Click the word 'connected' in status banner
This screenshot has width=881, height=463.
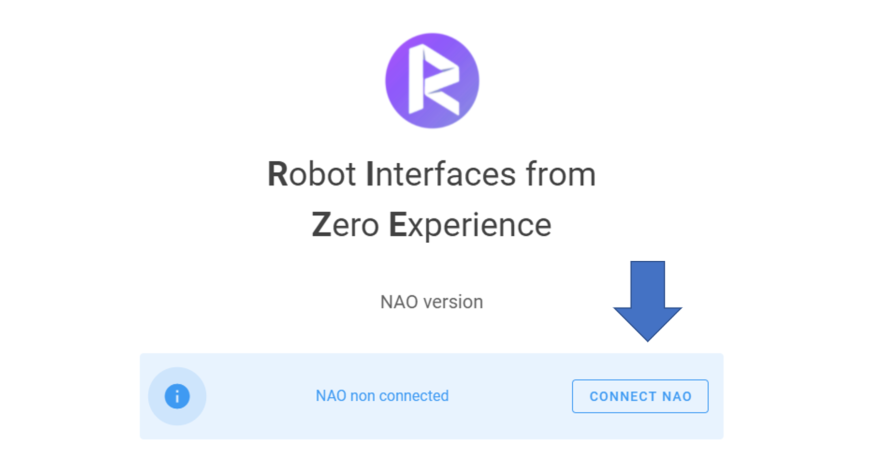pos(414,396)
